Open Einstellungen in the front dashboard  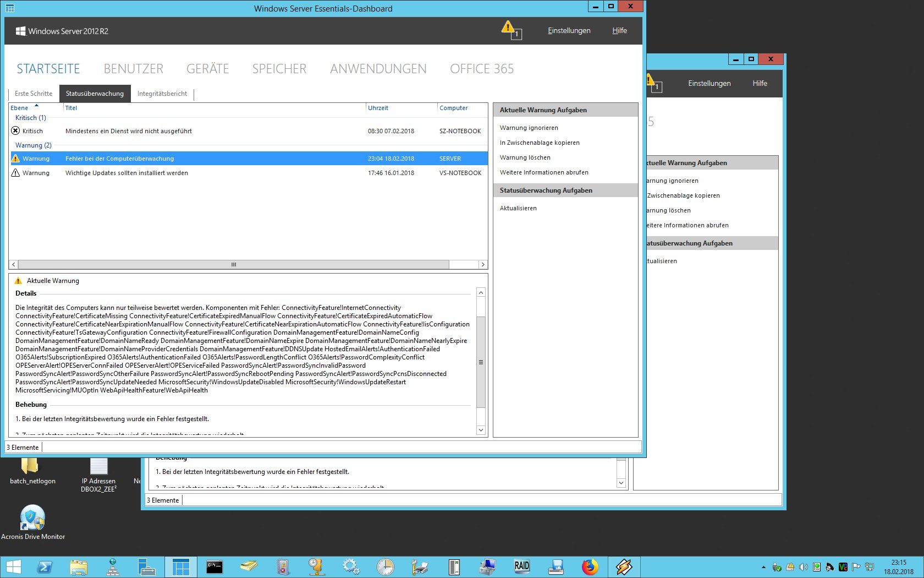pyautogui.click(x=569, y=31)
